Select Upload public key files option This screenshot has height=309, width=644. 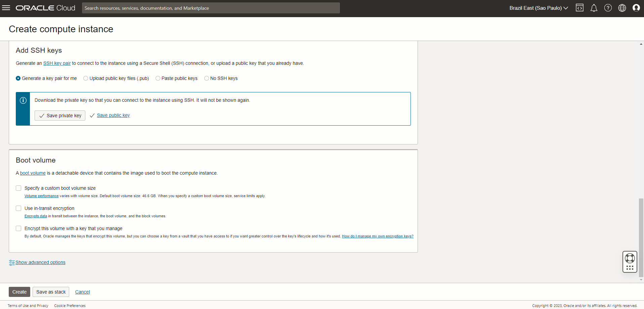(x=86, y=78)
